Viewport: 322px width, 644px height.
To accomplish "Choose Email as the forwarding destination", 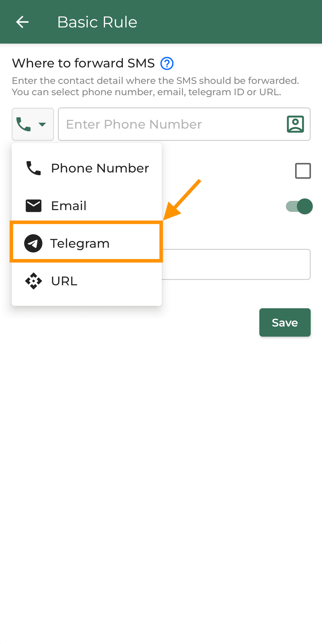I will tap(69, 205).
